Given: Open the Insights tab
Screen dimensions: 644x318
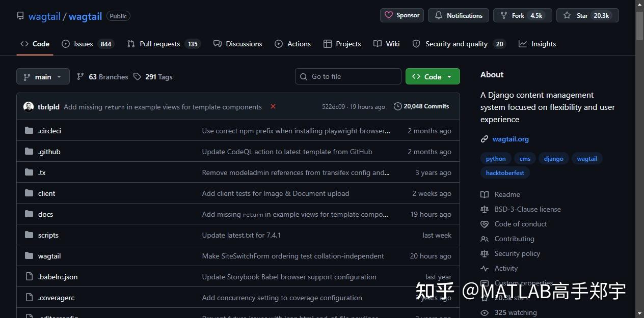Looking at the screenshot, I should click(538, 44).
